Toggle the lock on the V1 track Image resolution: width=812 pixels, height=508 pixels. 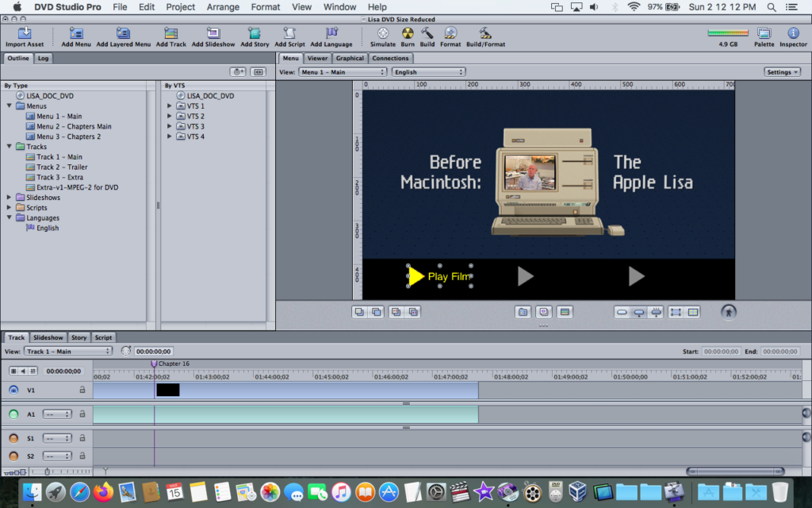point(82,391)
